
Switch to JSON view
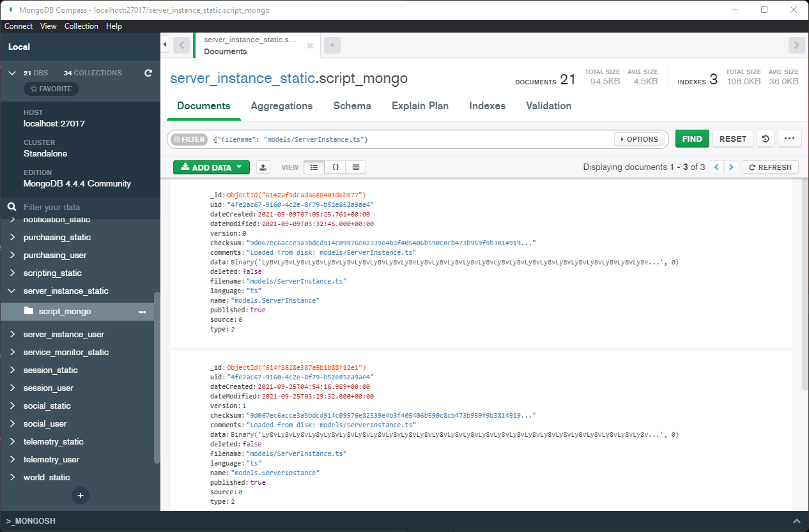335,167
